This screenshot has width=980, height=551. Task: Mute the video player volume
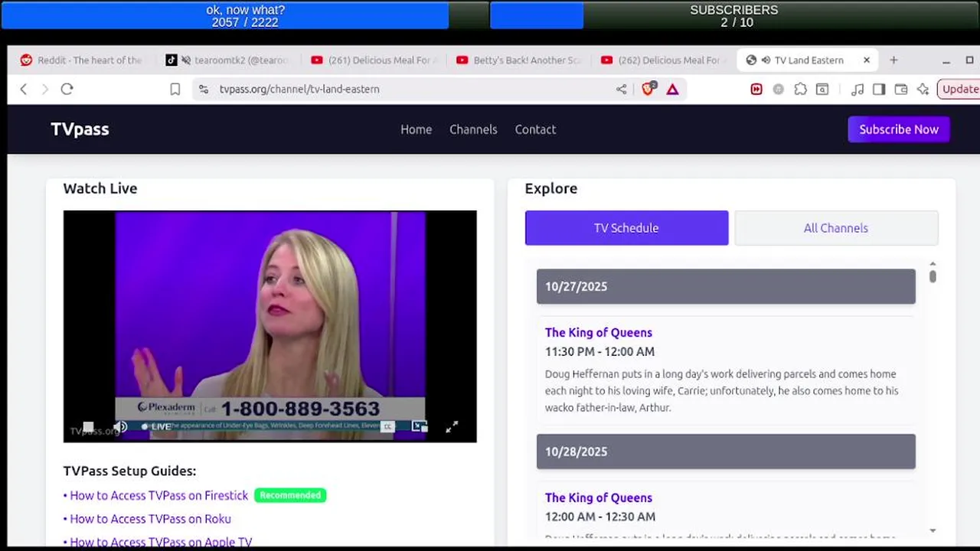click(120, 426)
